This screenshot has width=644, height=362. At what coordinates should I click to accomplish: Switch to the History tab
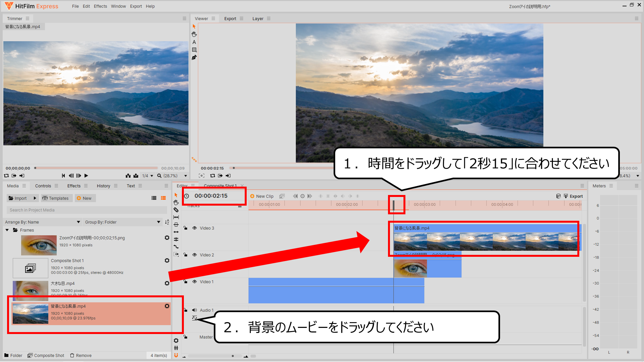pyautogui.click(x=103, y=186)
